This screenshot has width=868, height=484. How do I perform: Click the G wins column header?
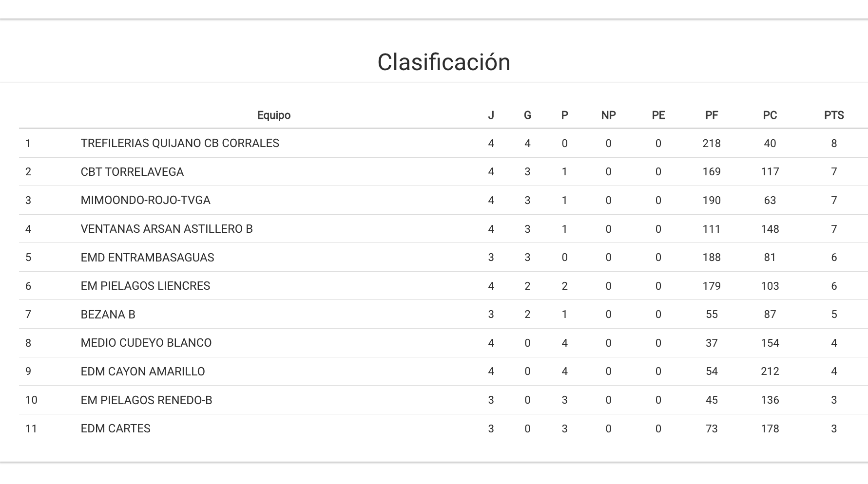click(527, 115)
